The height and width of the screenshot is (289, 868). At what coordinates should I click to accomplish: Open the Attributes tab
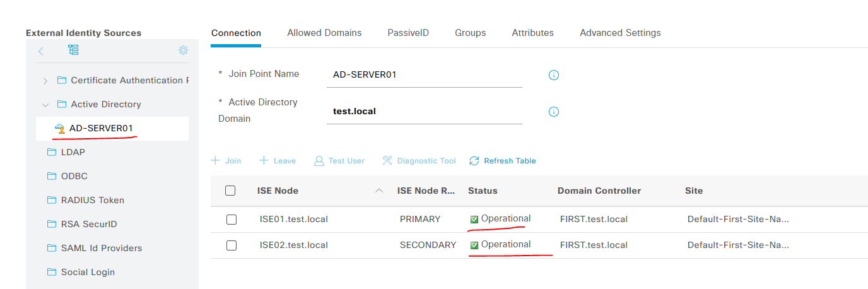(x=533, y=33)
